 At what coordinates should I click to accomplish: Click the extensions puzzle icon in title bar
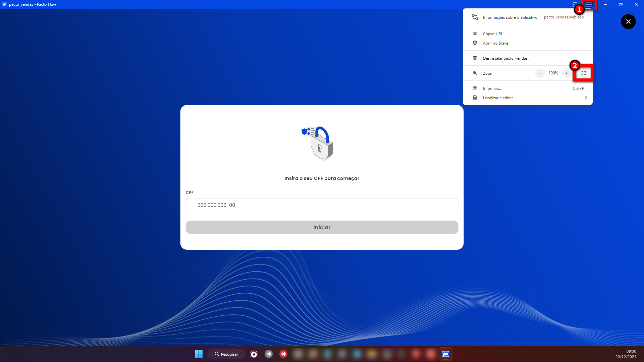(575, 4)
